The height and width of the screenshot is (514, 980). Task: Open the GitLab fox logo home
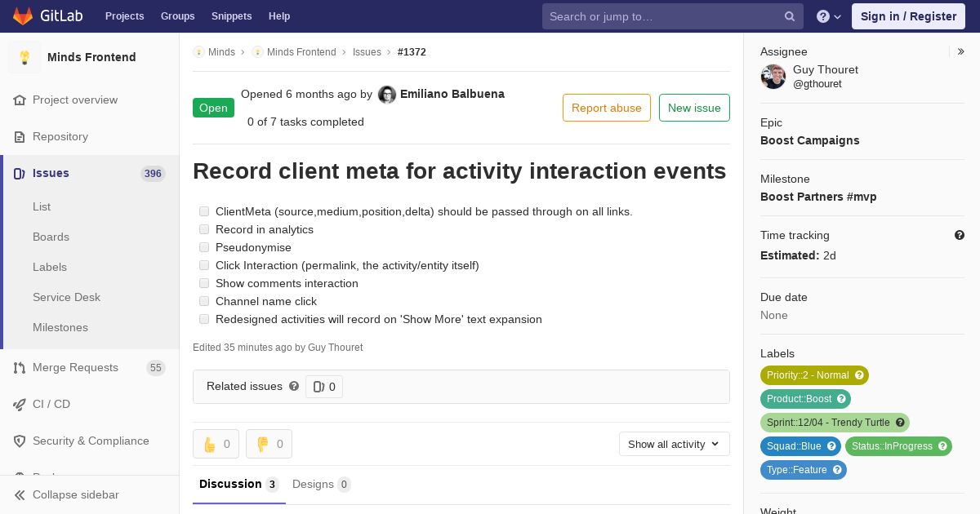[23, 16]
